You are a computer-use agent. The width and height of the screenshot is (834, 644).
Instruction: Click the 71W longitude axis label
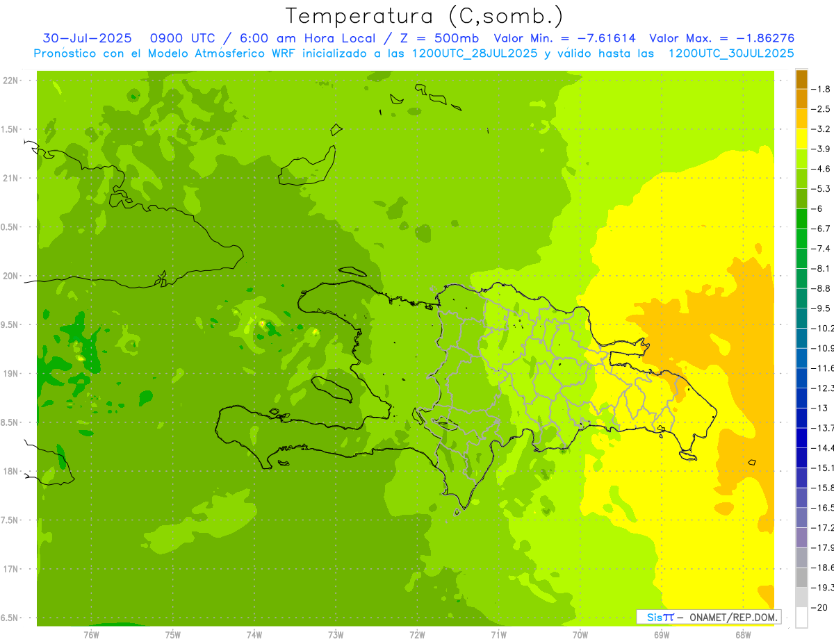coord(498,634)
